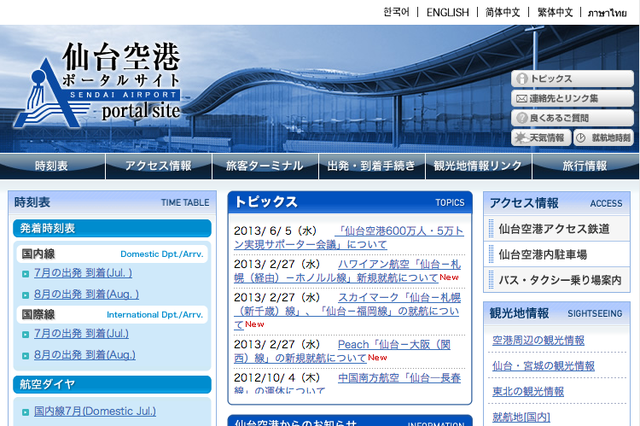Open 東北の観光情報 link
The image size is (640, 426).
[x=528, y=392]
